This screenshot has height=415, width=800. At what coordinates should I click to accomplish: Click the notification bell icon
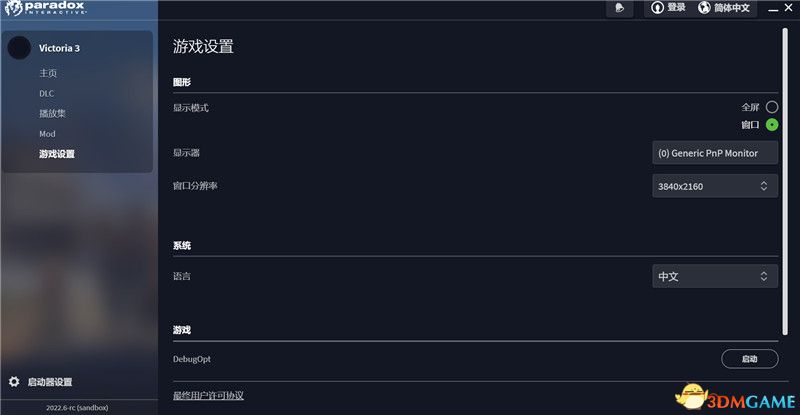click(621, 8)
